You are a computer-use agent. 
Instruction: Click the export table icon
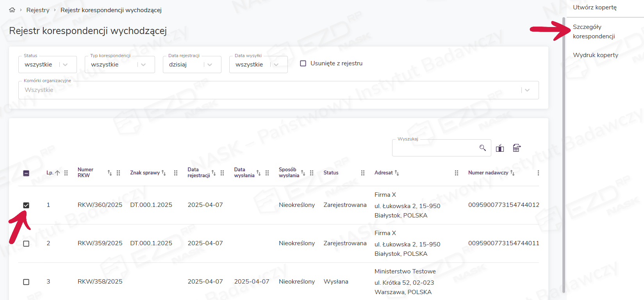click(x=517, y=148)
